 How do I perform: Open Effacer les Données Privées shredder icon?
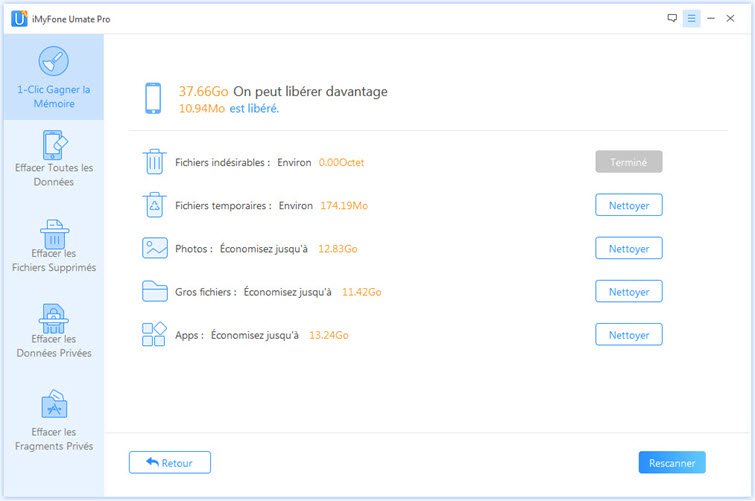point(53,319)
